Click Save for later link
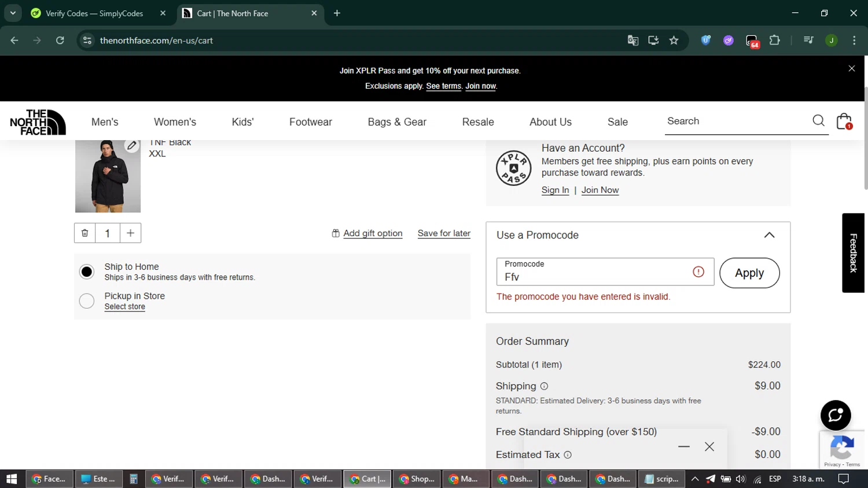This screenshot has height=488, width=868. coord(444,233)
